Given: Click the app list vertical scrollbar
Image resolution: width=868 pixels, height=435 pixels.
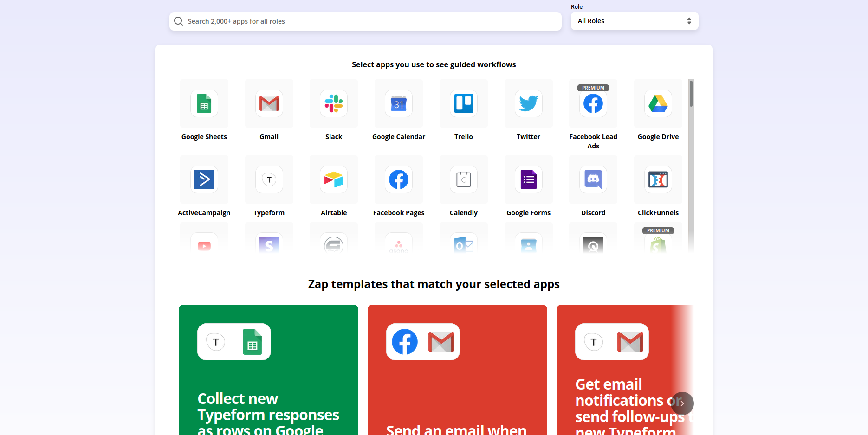Looking at the screenshot, I should [x=691, y=93].
